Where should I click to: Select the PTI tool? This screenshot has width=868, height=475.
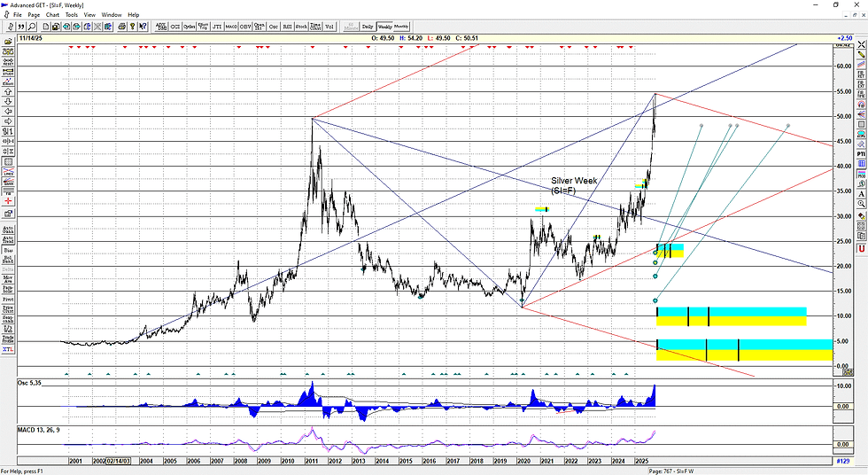point(861,154)
